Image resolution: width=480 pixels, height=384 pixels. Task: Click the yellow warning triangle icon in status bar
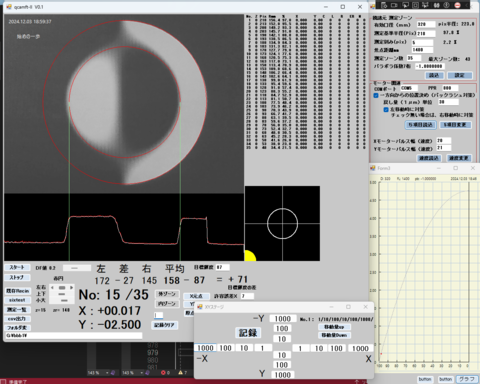click(180, 372)
